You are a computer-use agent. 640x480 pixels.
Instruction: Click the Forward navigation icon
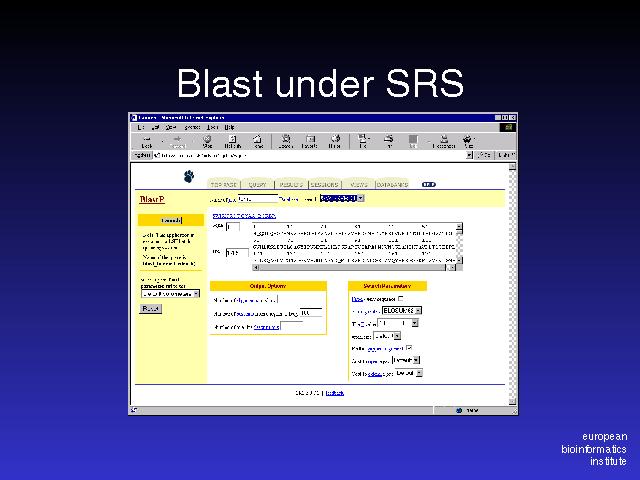177,141
